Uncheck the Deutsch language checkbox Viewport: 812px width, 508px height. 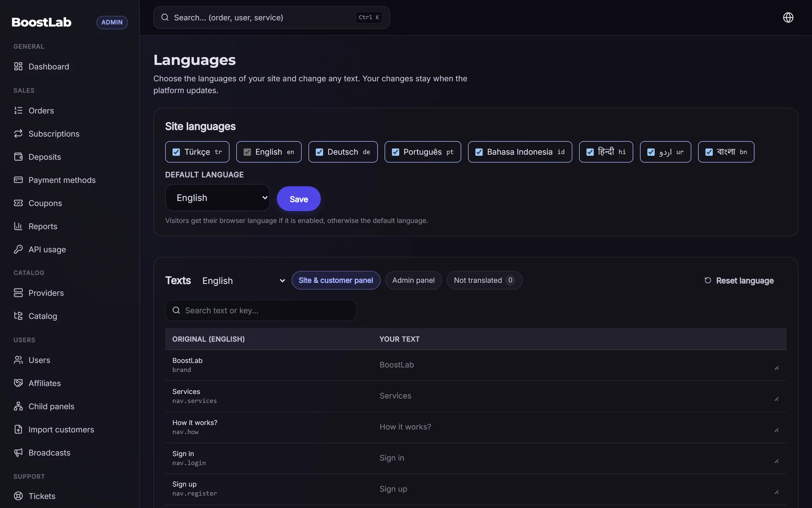319,152
